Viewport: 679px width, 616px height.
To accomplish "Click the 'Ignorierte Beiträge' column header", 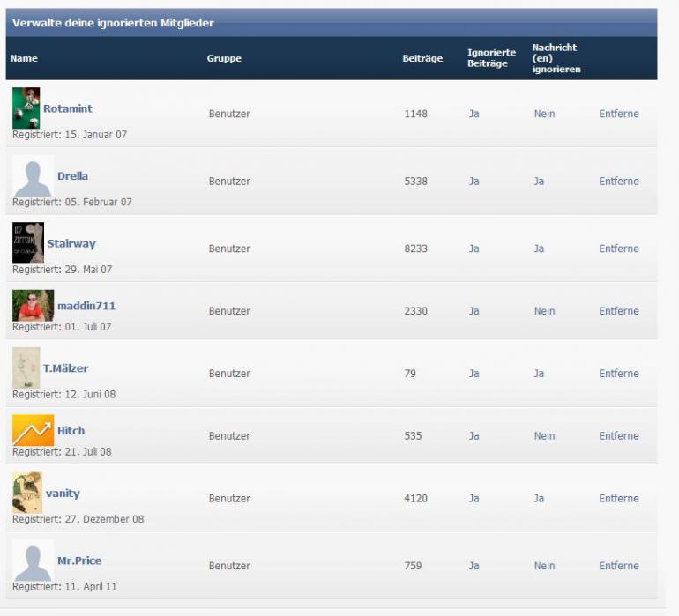I will click(491, 58).
